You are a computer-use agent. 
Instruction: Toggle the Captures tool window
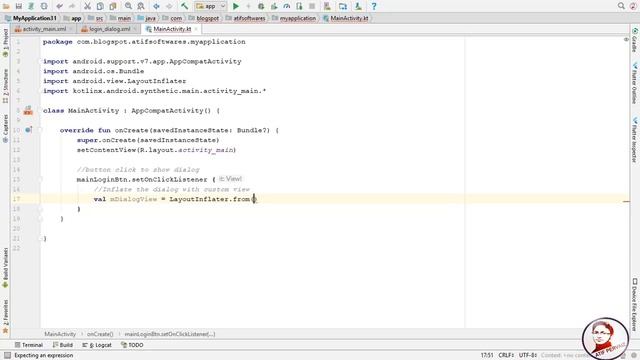(x=5, y=128)
